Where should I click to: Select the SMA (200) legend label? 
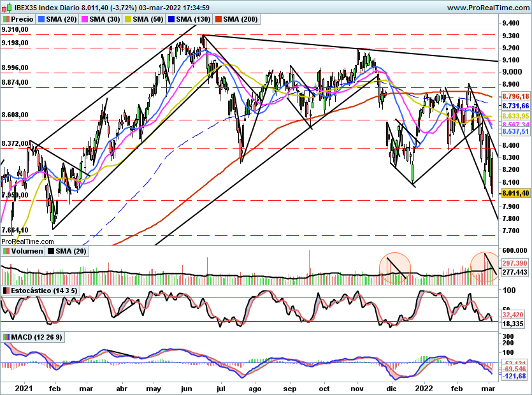pos(241,19)
